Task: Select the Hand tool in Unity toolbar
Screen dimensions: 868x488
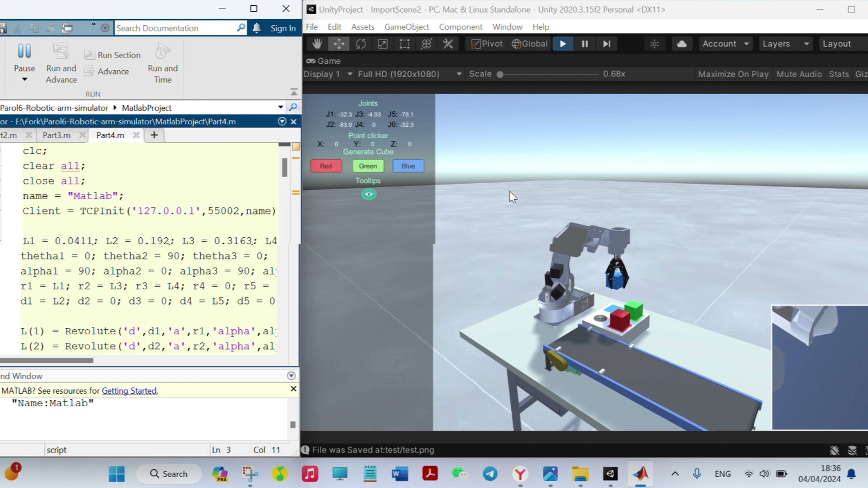Action: pos(317,44)
